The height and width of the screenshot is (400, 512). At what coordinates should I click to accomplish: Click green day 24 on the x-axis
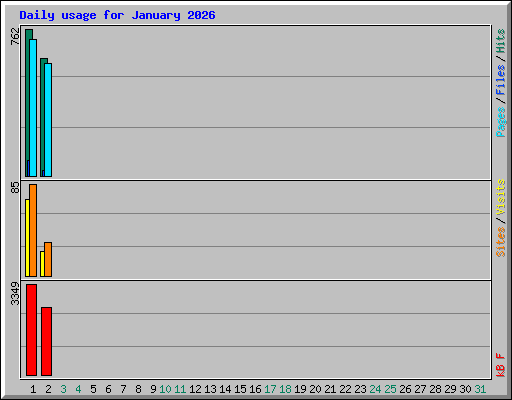(375, 389)
